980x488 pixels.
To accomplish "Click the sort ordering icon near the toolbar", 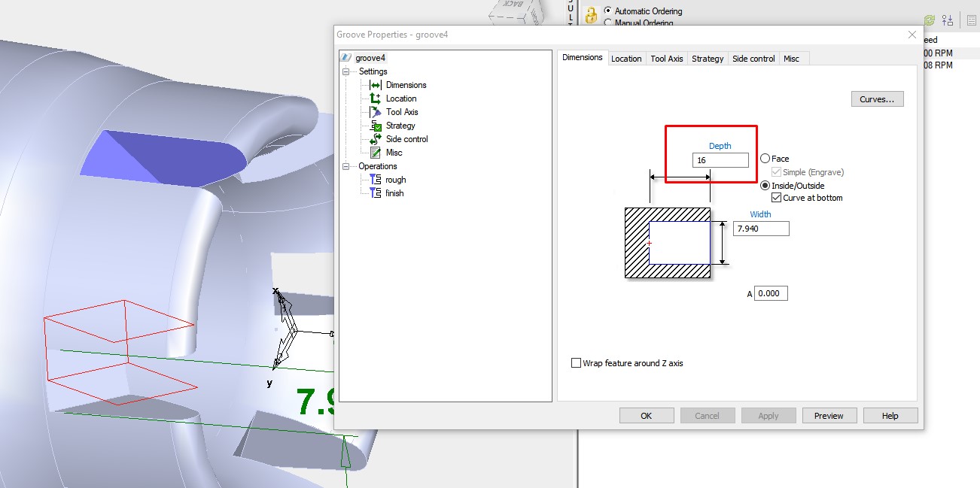I will click(x=947, y=20).
